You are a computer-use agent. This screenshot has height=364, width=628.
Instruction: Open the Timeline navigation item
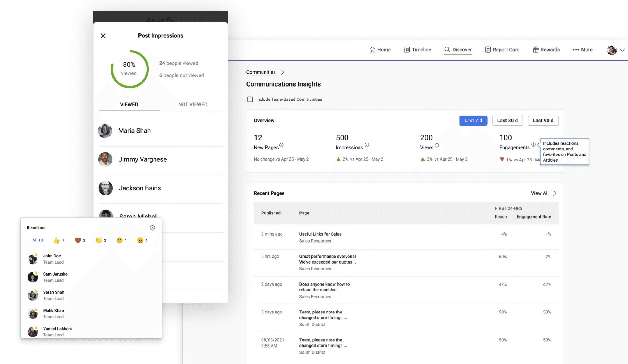point(417,50)
